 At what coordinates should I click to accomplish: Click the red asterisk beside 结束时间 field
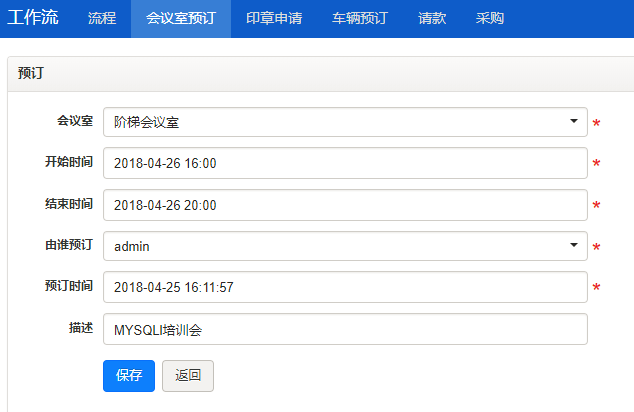[x=596, y=205]
